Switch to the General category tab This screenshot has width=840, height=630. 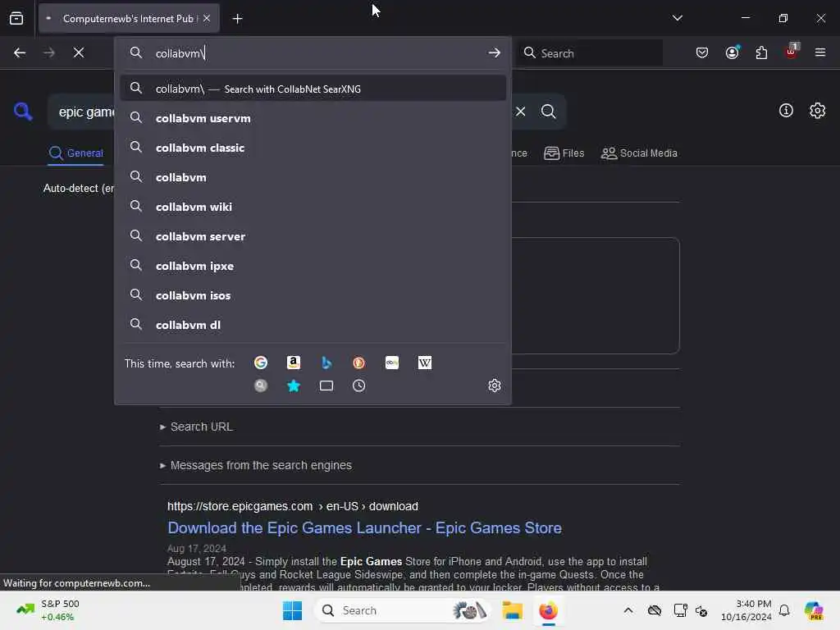click(x=75, y=153)
